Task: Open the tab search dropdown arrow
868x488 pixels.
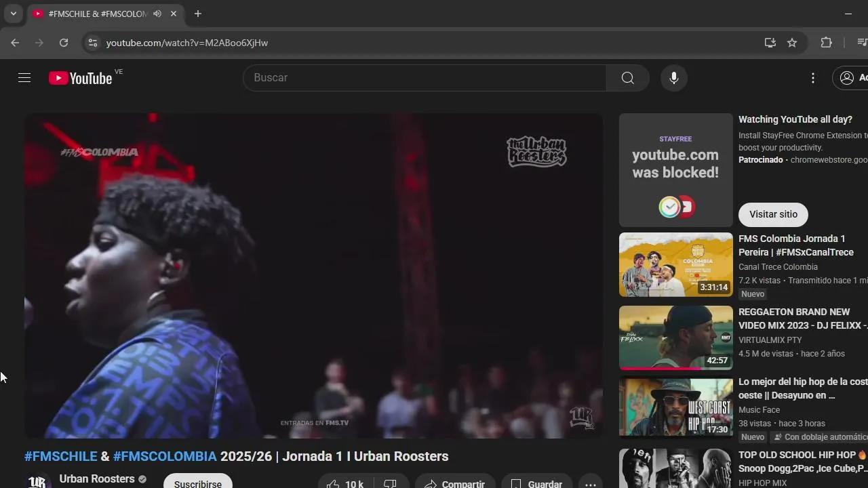Action: [13, 14]
